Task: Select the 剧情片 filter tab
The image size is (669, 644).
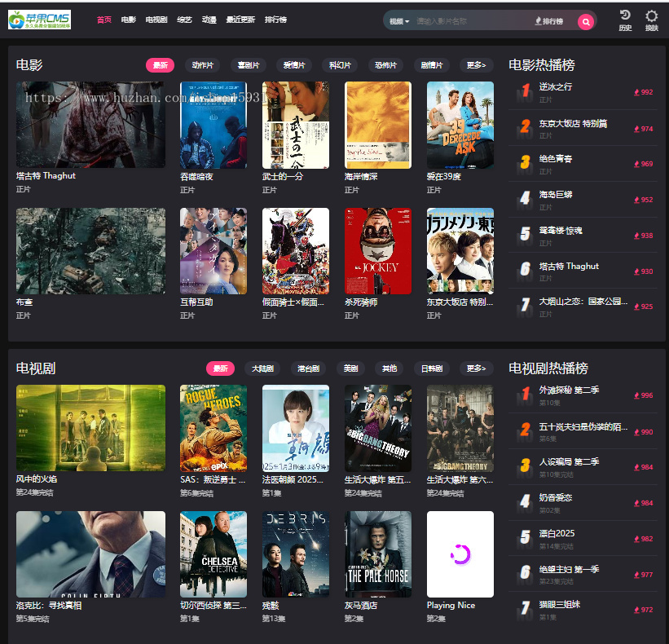Action: pyautogui.click(x=432, y=65)
